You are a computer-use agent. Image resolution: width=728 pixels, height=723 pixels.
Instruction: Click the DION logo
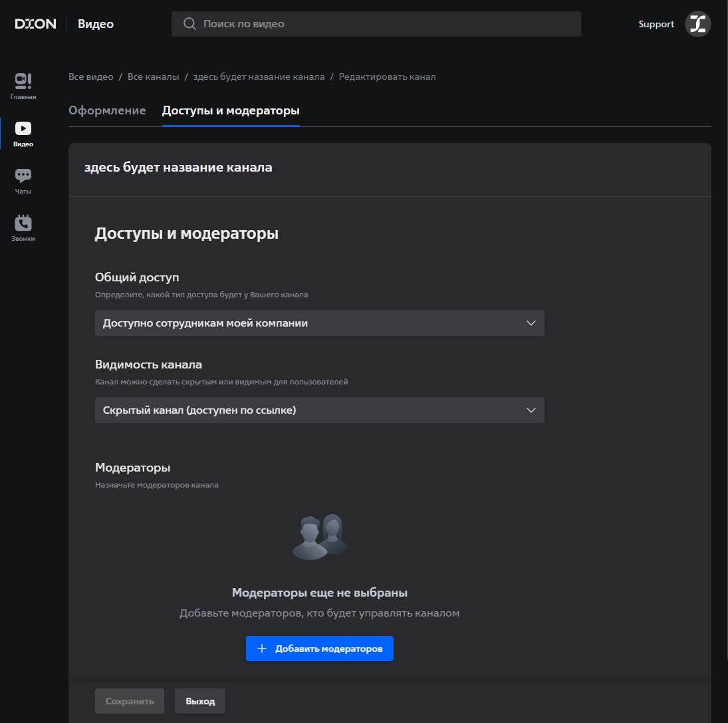[35, 24]
